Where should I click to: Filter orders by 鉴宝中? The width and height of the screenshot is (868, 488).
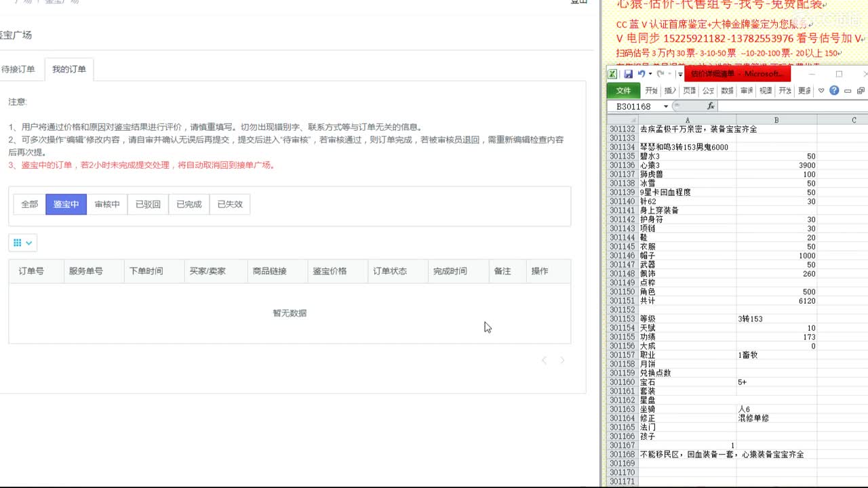66,204
